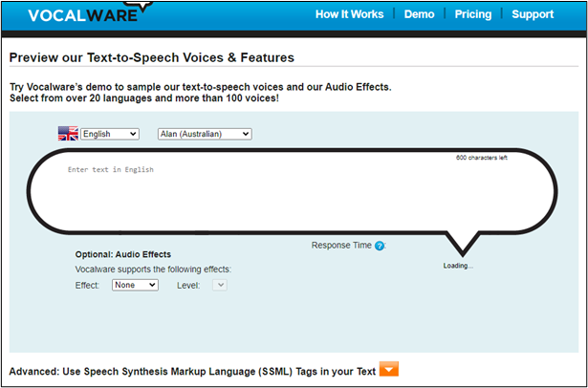The image size is (588, 388).
Task: Open the Effect dropdown set to None
Action: pos(135,285)
